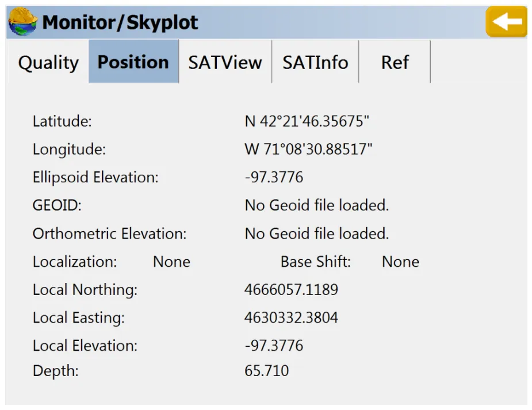
Task: Open the SATView tab
Action: [225, 63]
